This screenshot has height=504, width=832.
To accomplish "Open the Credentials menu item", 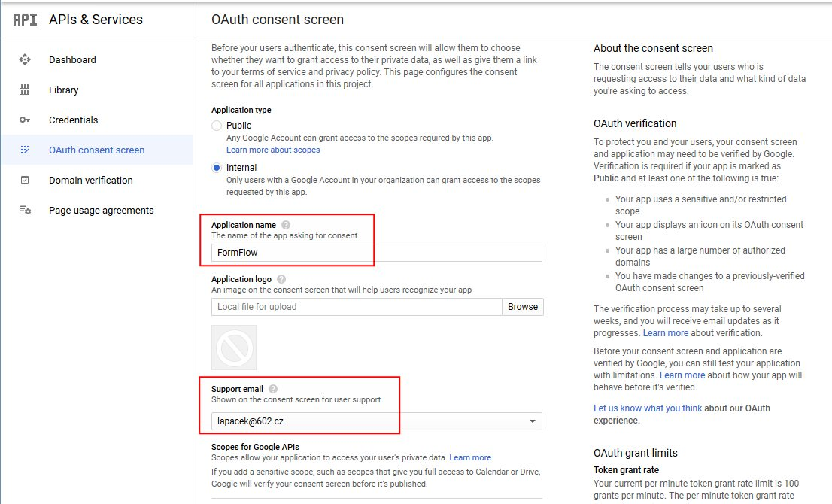I will point(73,120).
